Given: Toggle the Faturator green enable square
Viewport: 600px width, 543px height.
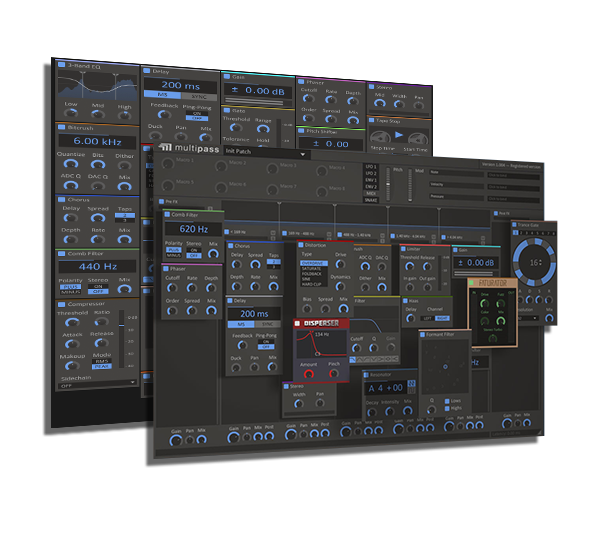Looking at the screenshot, I should pyautogui.click(x=471, y=283).
